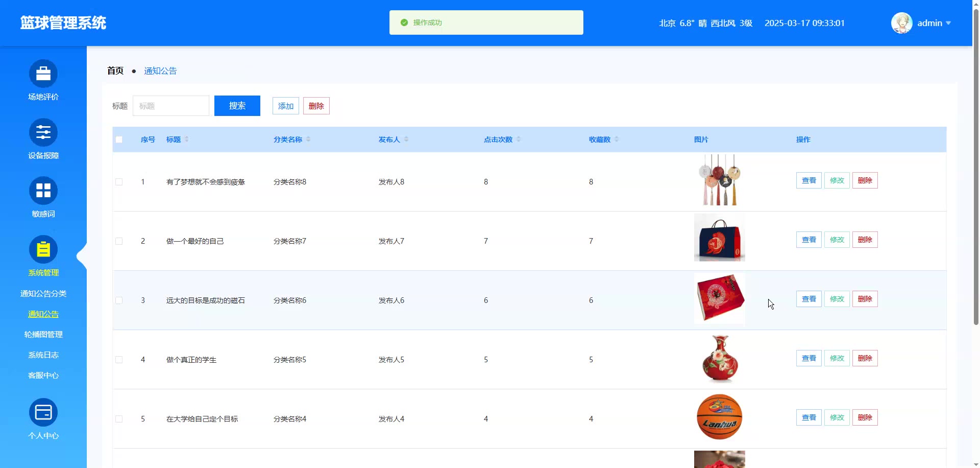Click the 篮球管理系统 title

(63, 23)
